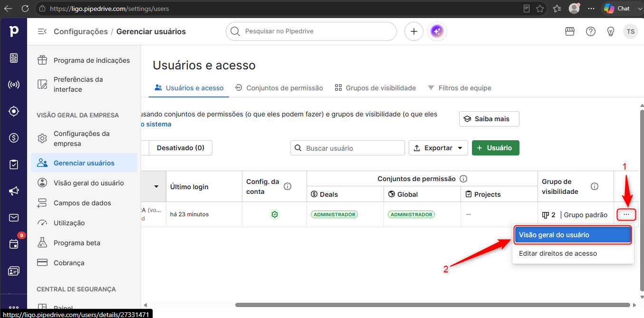This screenshot has height=318, width=644.
Task: Switch to Grupos de visibilidade tab
Action: pos(375,88)
